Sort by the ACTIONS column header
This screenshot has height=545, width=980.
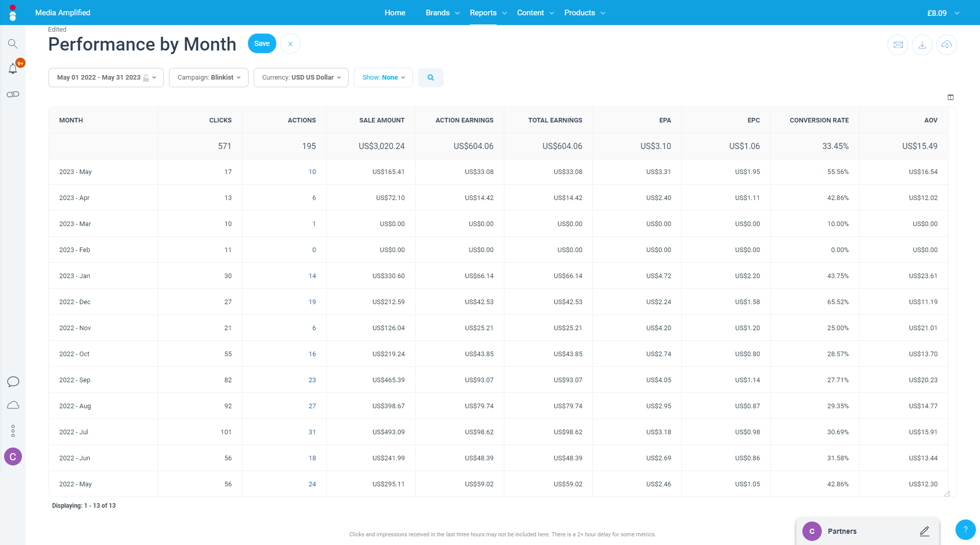pyautogui.click(x=301, y=120)
